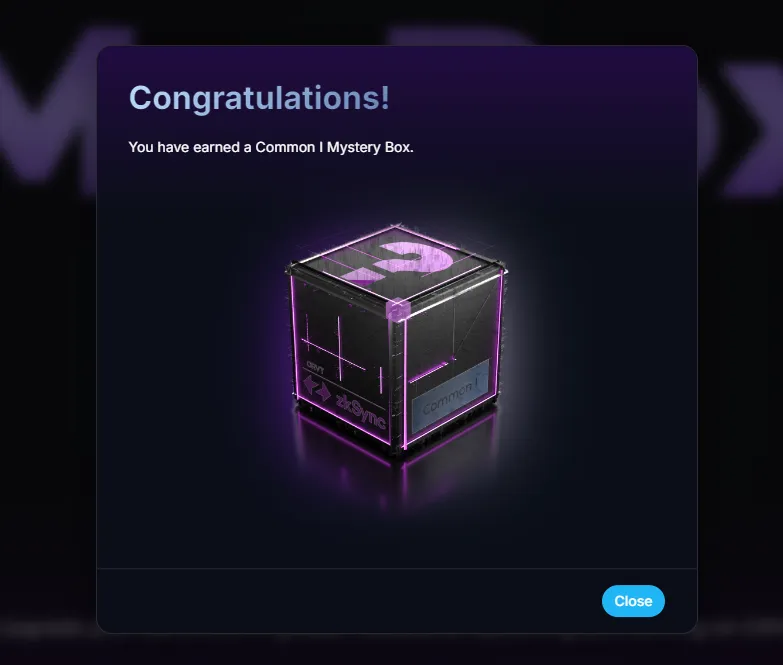Screen dimensions: 783x665
Task: Click the double-arrow zkSync logo on the box
Action: coord(317,388)
